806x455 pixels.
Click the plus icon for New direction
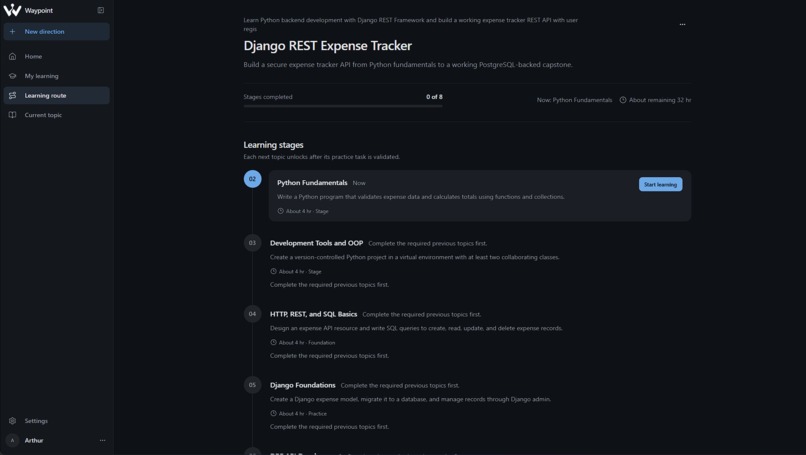(x=13, y=31)
